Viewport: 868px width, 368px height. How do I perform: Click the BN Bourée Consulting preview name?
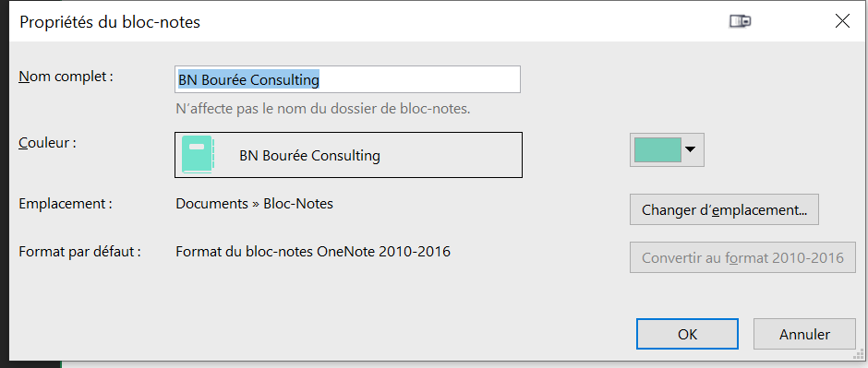click(310, 156)
